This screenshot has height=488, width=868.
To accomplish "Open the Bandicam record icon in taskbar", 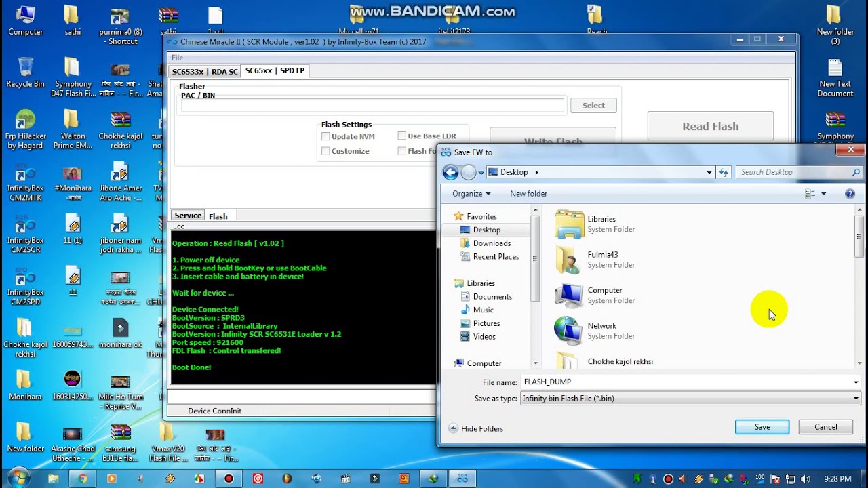I will click(229, 479).
